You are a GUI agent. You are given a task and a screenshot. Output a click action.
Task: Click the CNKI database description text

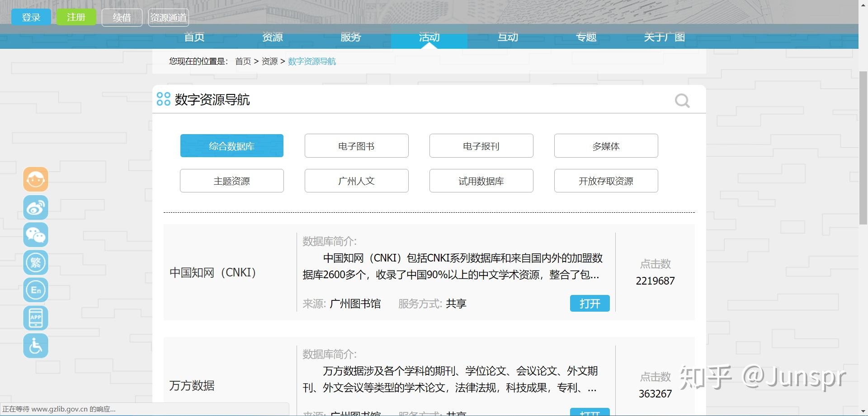(453, 266)
